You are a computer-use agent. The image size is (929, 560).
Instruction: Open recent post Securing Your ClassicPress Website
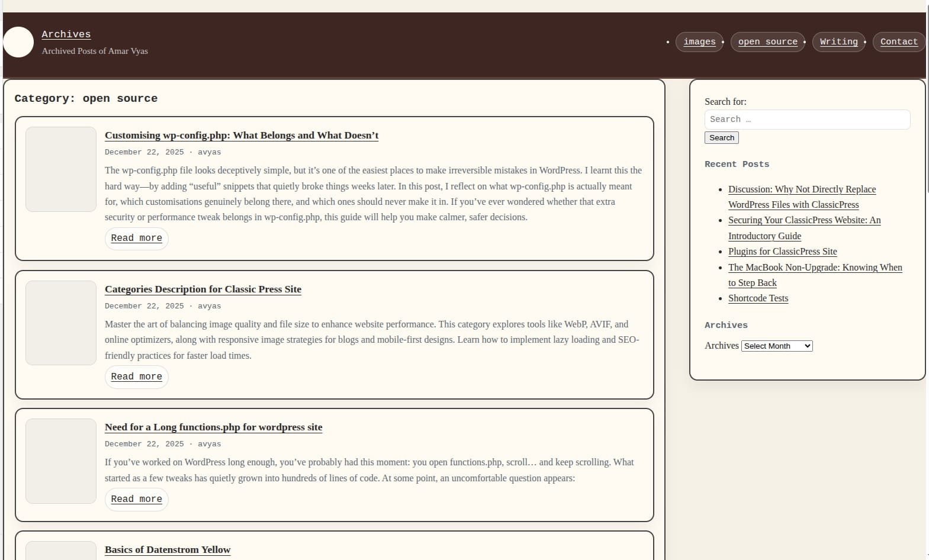pyautogui.click(x=805, y=228)
